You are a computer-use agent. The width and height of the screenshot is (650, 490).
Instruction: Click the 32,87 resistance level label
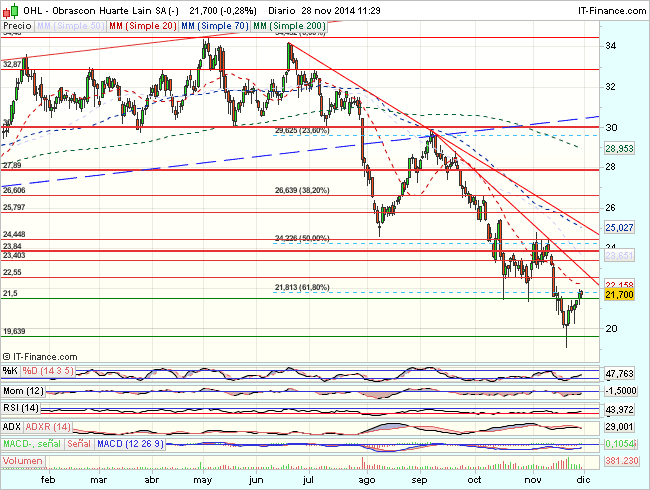[12, 64]
